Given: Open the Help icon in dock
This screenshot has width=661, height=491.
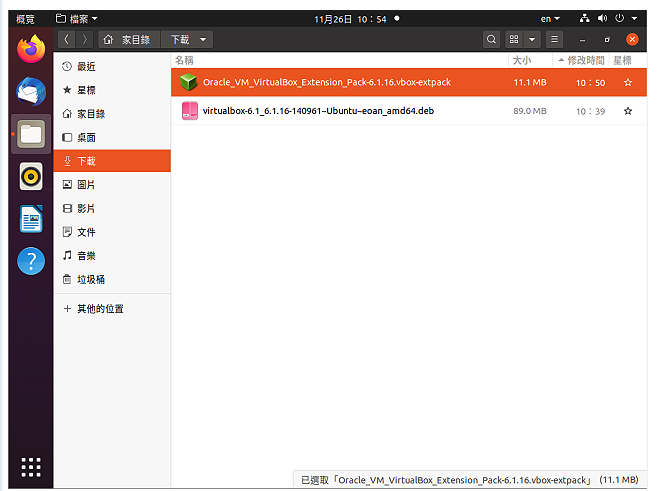Looking at the screenshot, I should 31,261.
